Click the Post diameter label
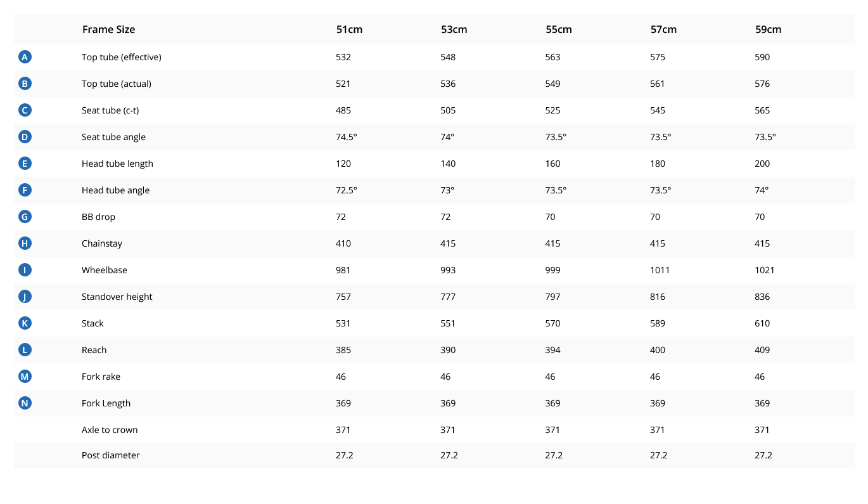This screenshot has width=868, height=504. (x=111, y=455)
